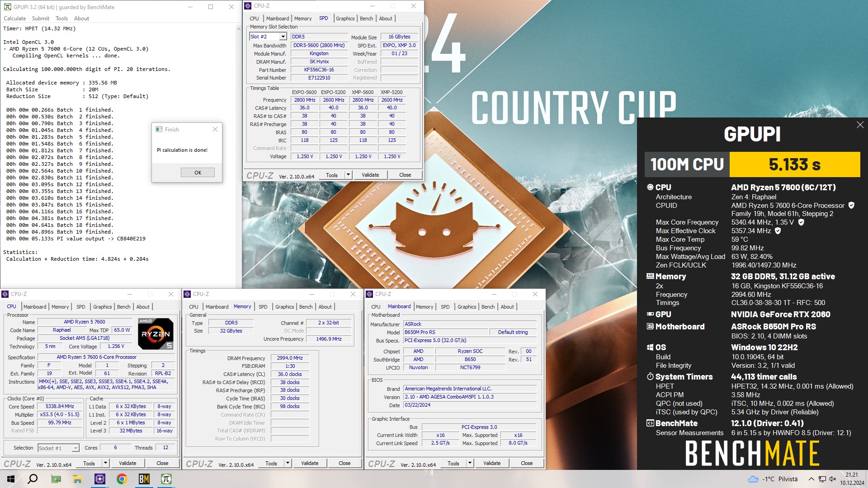Expand Tools dropdown arrow in Memory window

[287, 463]
